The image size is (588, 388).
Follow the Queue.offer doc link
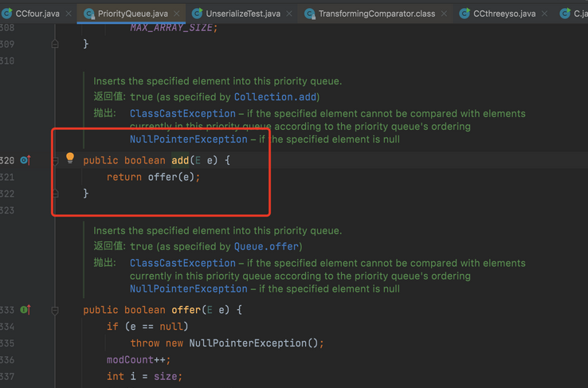click(267, 247)
